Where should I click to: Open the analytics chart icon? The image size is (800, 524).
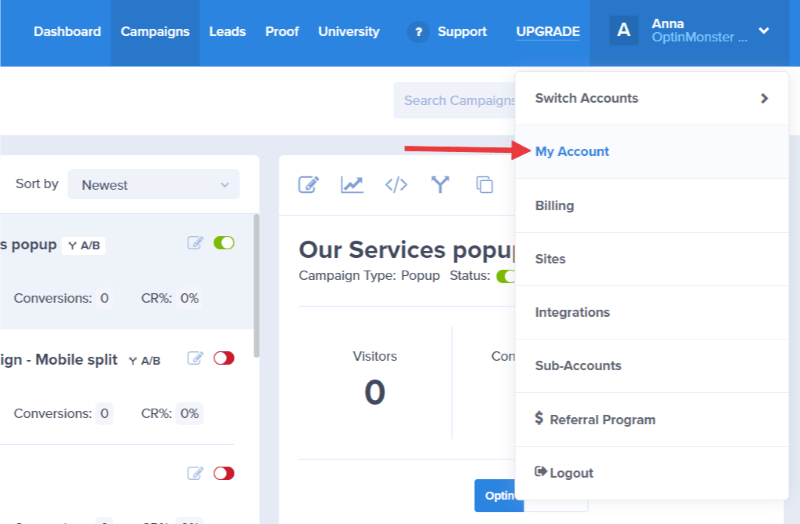point(352,184)
